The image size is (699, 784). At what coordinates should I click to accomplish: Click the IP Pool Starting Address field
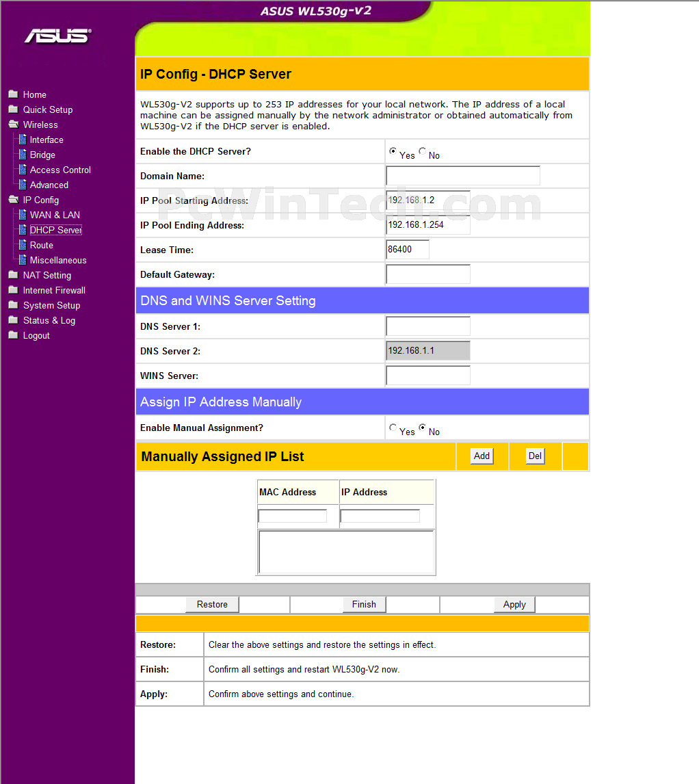click(428, 200)
